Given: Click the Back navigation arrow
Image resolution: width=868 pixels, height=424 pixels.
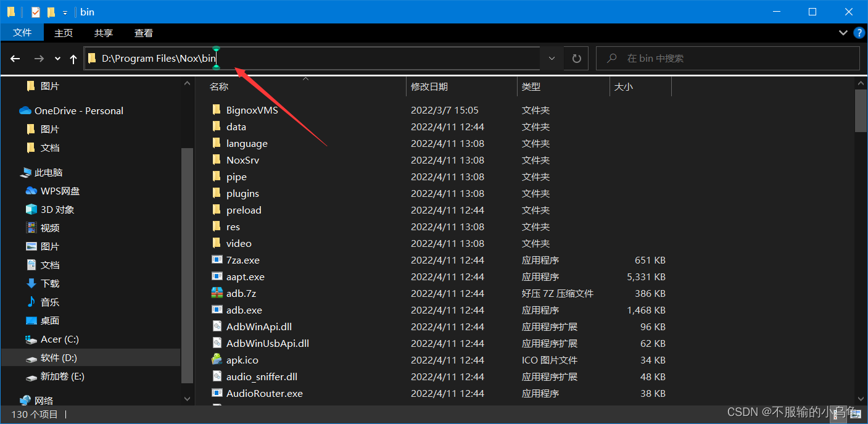Looking at the screenshot, I should [15, 59].
